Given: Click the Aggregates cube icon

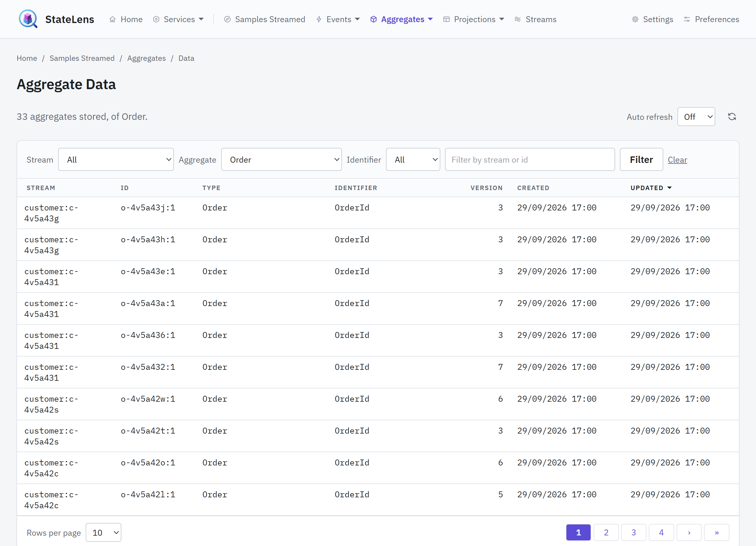Looking at the screenshot, I should 374,19.
